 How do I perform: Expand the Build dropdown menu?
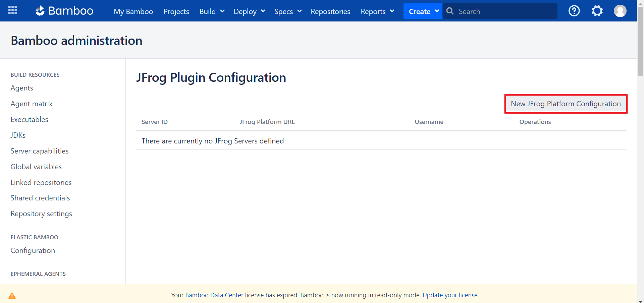click(212, 11)
